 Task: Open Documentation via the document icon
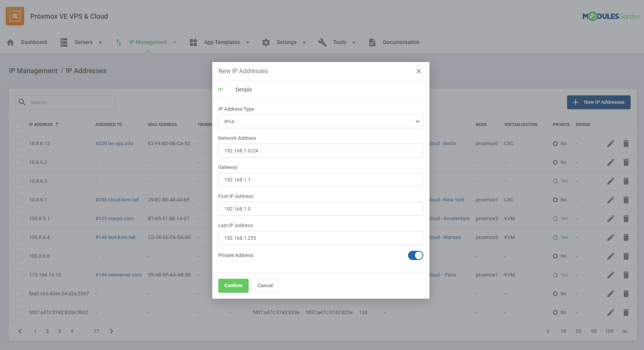[372, 42]
